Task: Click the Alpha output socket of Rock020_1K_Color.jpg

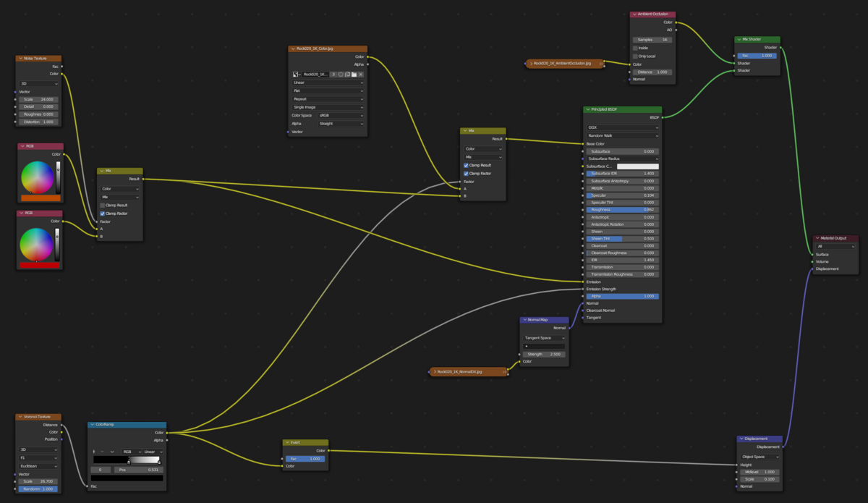Action: (367, 64)
